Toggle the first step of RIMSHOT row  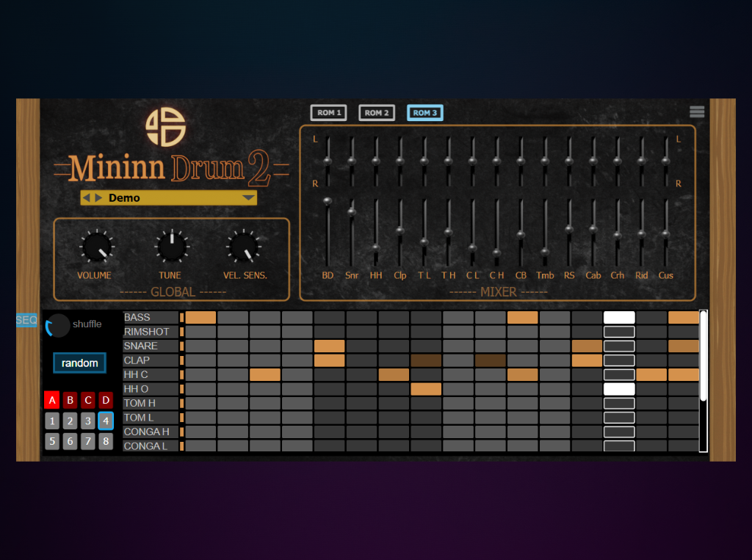(x=200, y=332)
